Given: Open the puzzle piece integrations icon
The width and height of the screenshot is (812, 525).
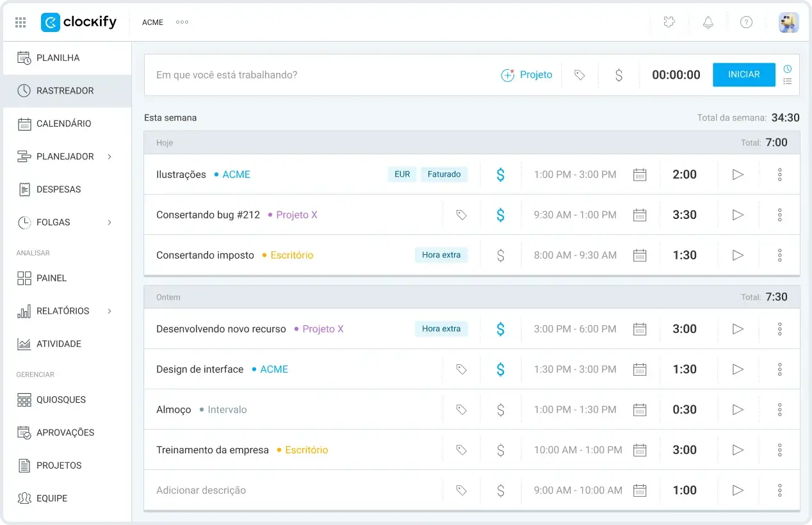Looking at the screenshot, I should click(x=669, y=22).
